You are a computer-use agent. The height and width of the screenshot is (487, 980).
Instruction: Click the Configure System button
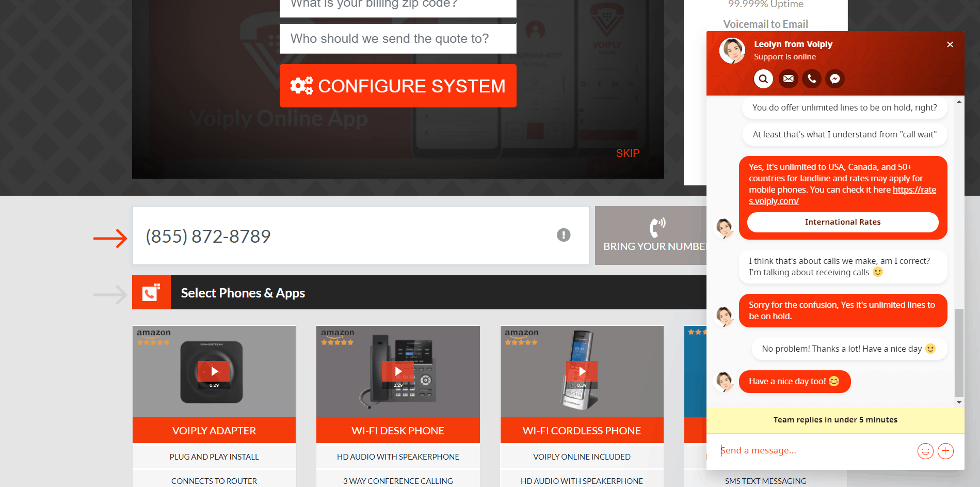(x=398, y=86)
